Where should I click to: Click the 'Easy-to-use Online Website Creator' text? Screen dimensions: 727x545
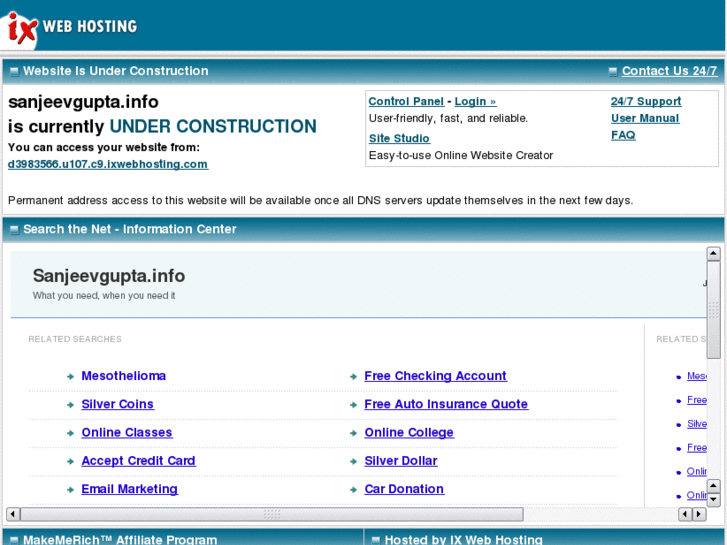point(461,155)
